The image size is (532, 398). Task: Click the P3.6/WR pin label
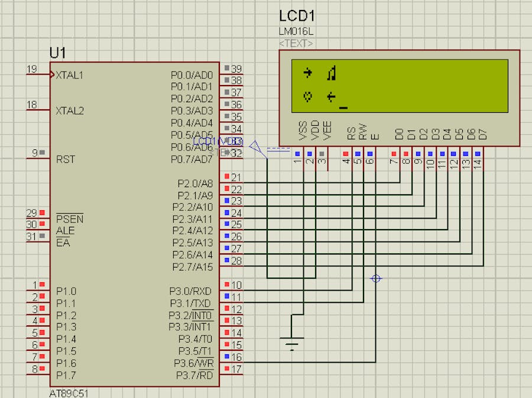click(194, 363)
